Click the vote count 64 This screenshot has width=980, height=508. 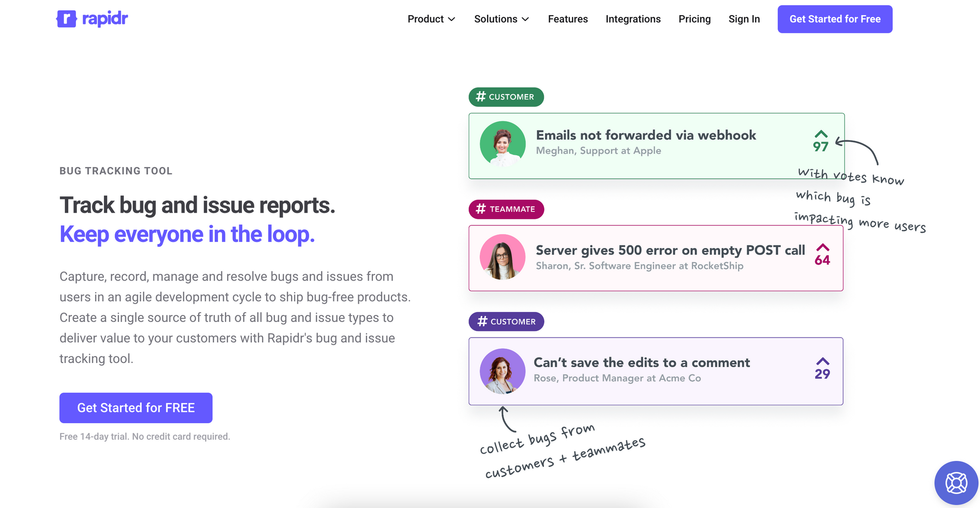coord(822,260)
